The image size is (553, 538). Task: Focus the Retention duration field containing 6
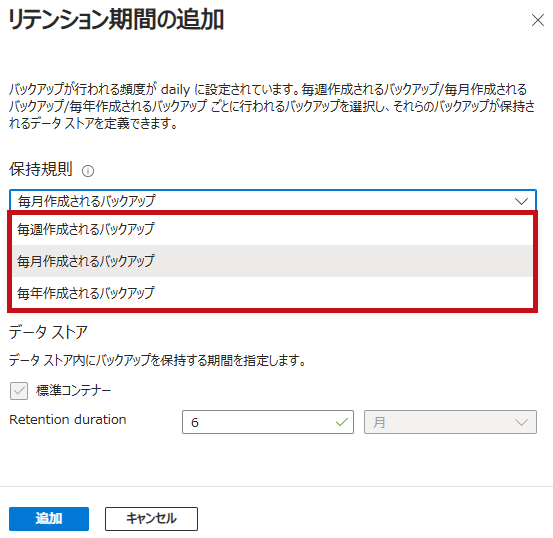click(268, 422)
